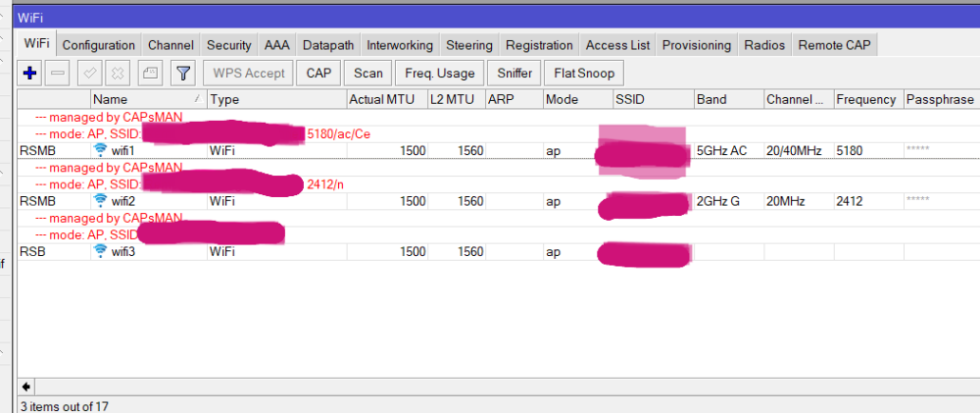Open the Filter funnel icon

coord(182,73)
